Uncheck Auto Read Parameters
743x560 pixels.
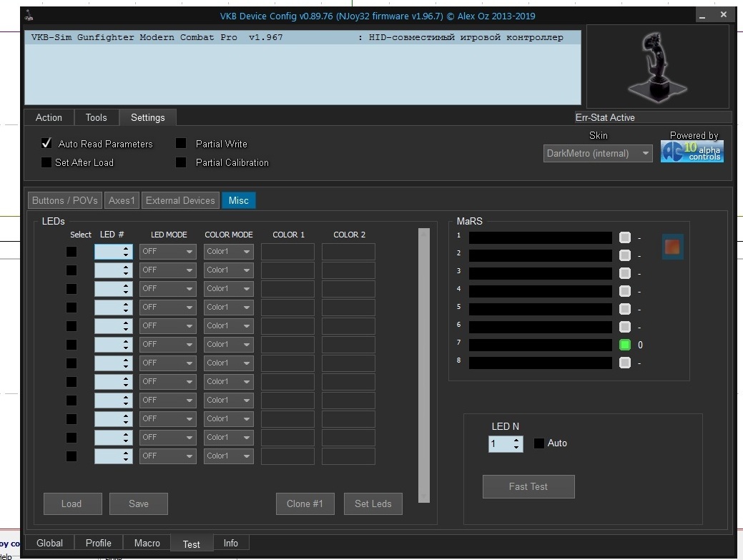[x=46, y=144]
